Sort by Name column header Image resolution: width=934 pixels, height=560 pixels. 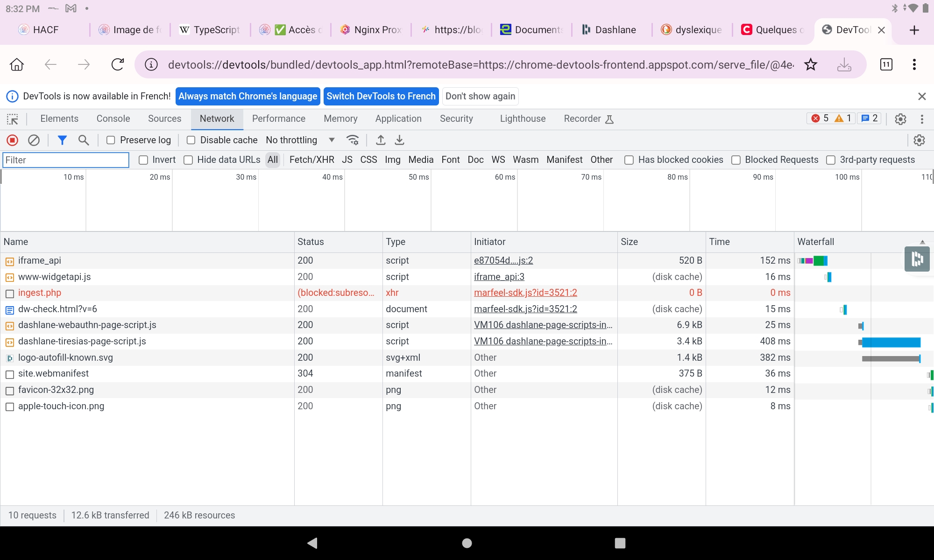(x=147, y=242)
